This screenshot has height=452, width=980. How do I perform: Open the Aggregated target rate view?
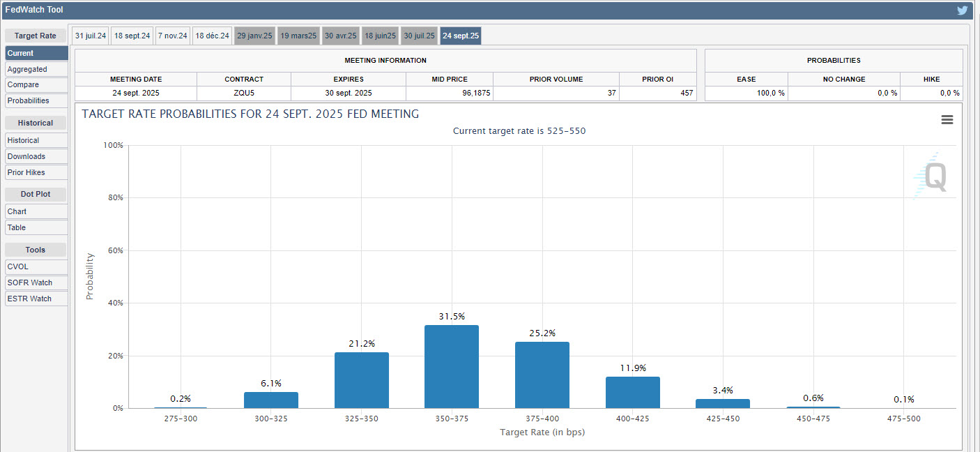[36, 69]
